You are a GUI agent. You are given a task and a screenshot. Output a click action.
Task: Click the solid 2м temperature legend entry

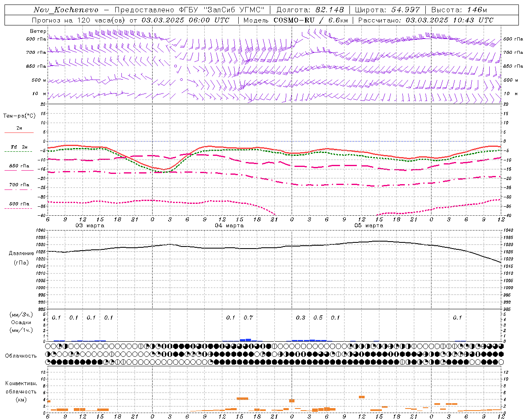pos(19,129)
